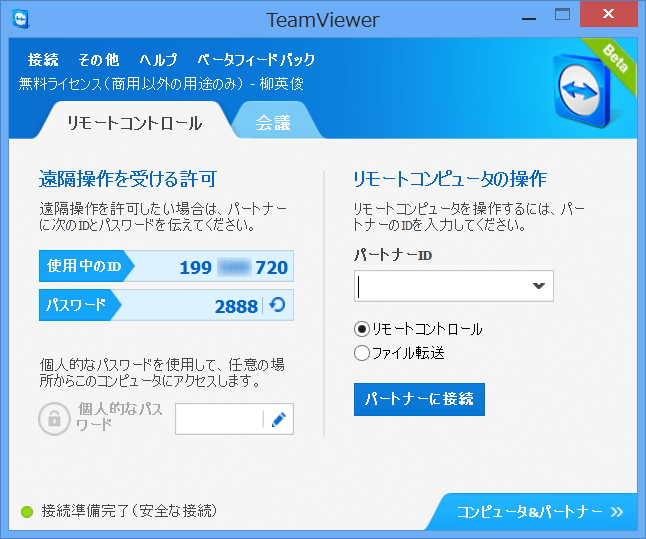Click the 接続準備完了（安全な接続） status text
The image size is (646, 539).
pos(129,511)
